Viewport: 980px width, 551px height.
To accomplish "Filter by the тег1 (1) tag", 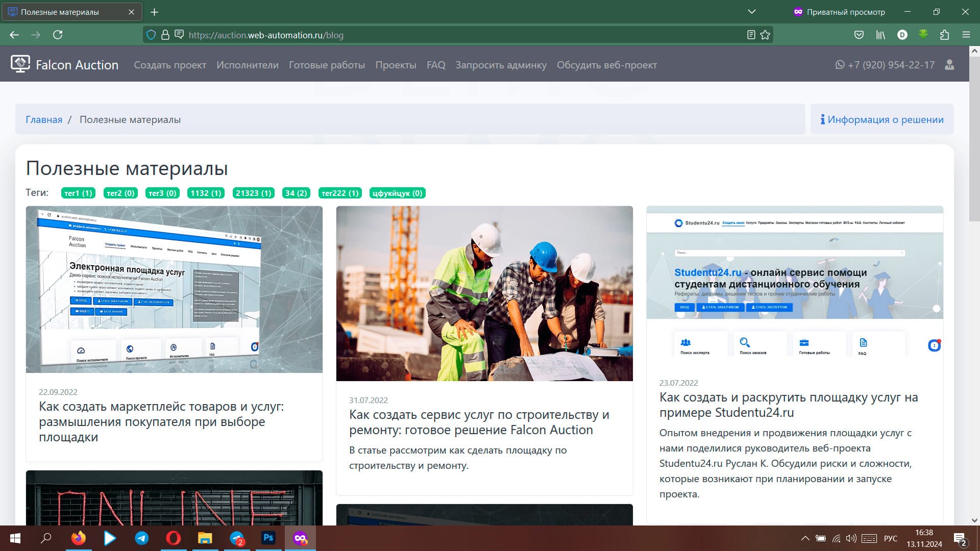I will (78, 193).
